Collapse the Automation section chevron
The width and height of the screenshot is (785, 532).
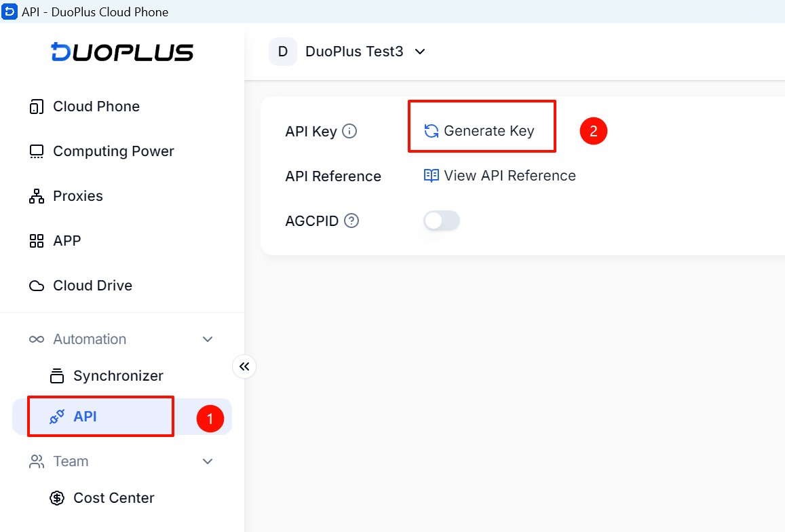208,339
